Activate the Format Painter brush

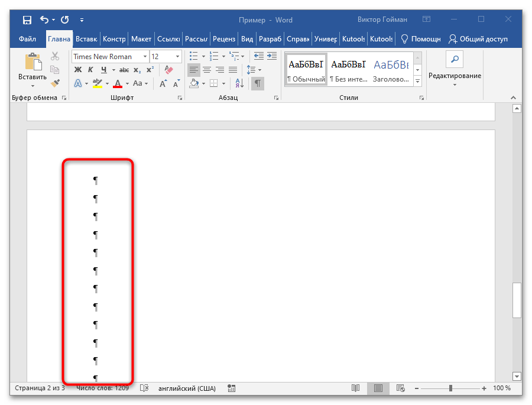click(55, 83)
